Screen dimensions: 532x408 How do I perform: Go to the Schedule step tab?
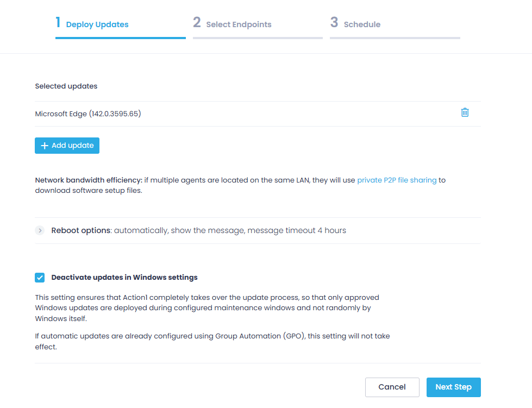pyautogui.click(x=362, y=24)
